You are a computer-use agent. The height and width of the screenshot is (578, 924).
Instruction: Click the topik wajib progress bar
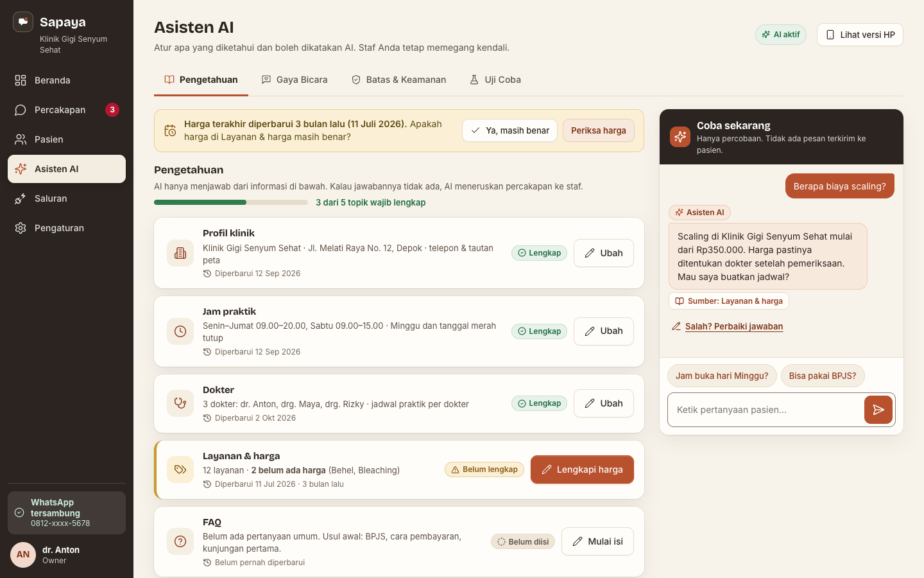point(231,202)
